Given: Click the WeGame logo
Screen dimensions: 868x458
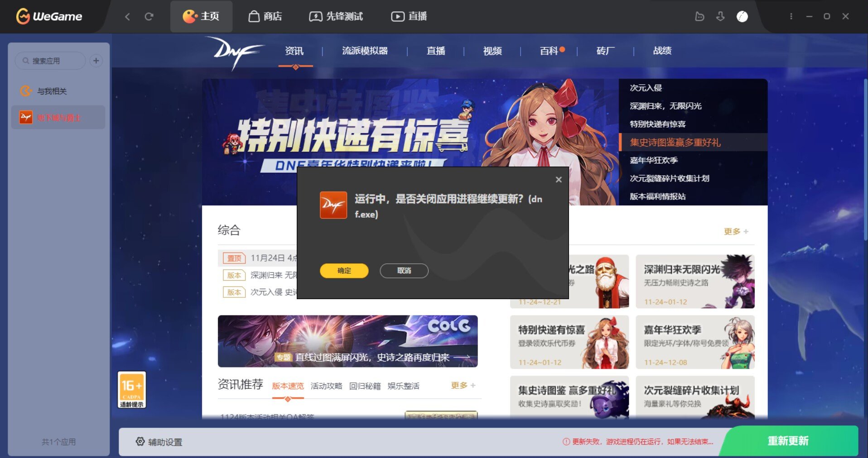Looking at the screenshot, I should 49,16.
